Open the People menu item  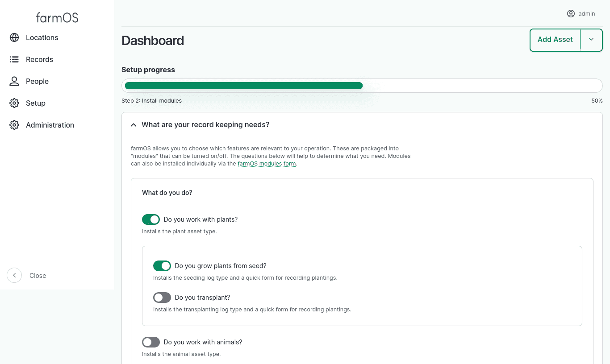37,81
